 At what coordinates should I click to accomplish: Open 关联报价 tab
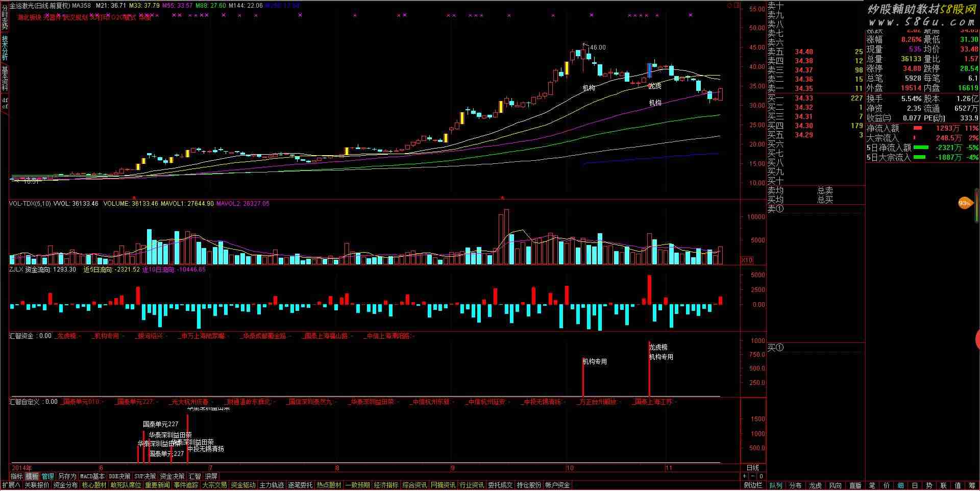pos(37,485)
